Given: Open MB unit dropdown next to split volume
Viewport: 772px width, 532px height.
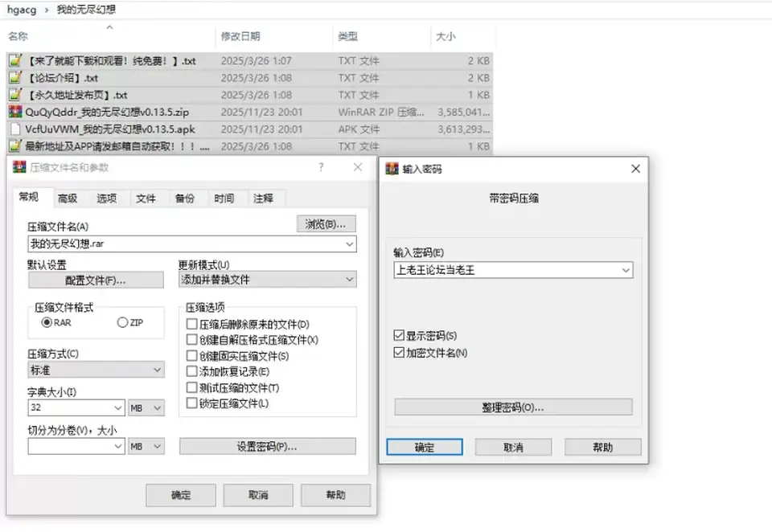Looking at the screenshot, I should point(146,446).
